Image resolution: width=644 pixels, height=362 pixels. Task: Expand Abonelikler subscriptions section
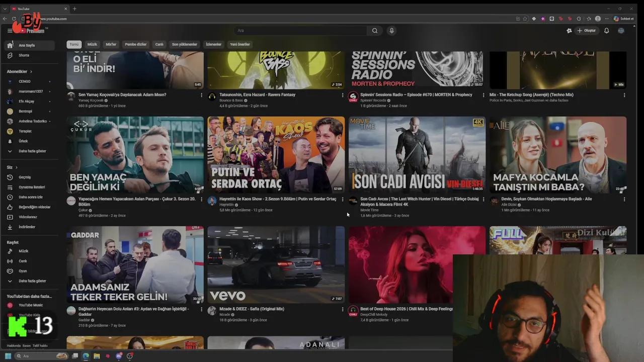(20, 71)
